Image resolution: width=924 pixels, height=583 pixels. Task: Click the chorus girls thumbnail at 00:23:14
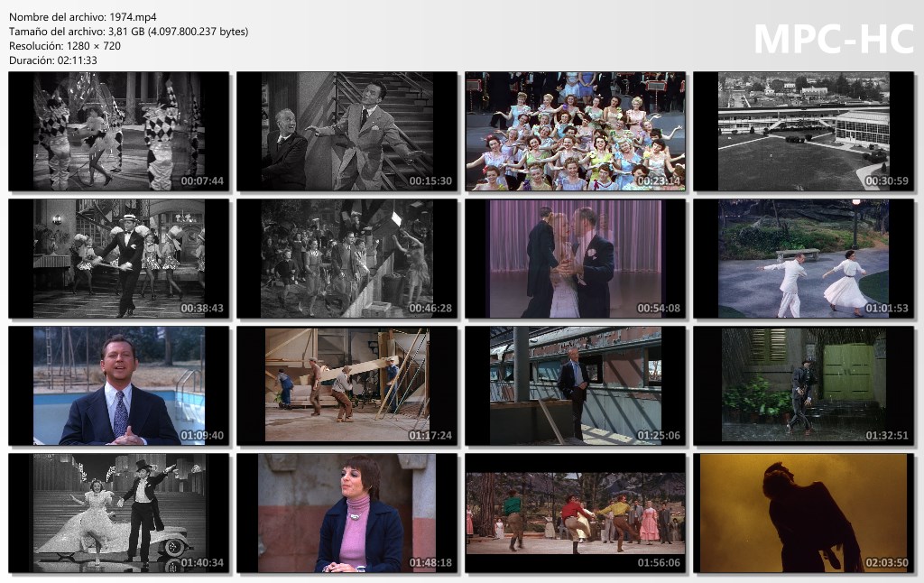(x=575, y=132)
